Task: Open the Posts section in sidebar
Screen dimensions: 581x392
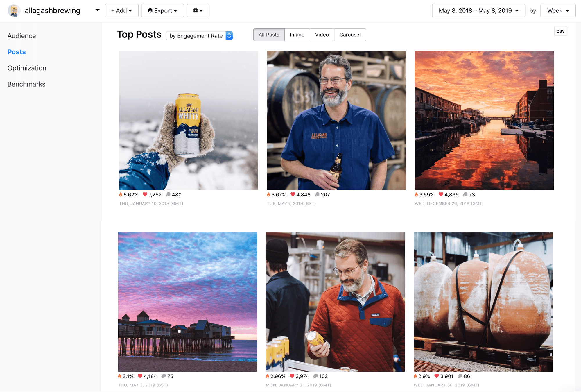Action: [x=17, y=52]
